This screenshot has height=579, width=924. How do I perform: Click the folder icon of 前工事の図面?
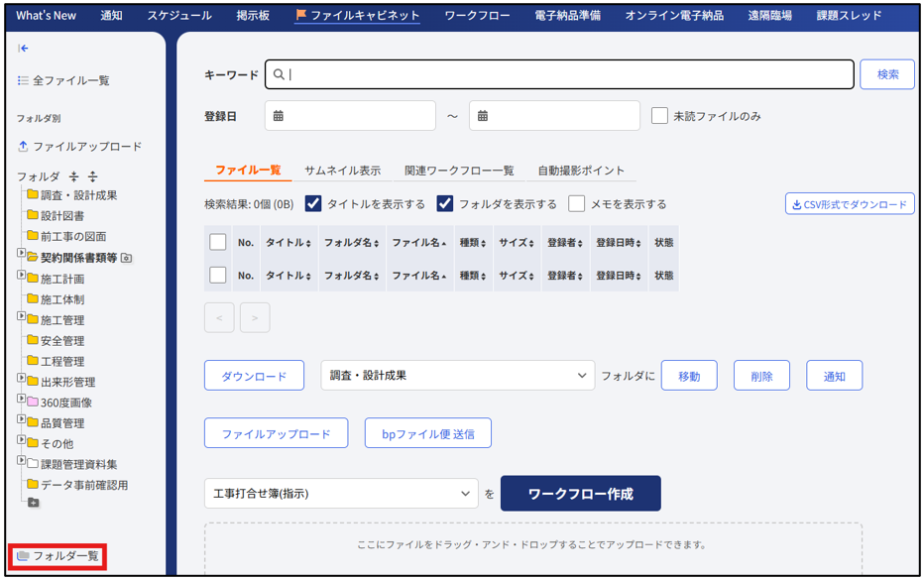coord(33,236)
